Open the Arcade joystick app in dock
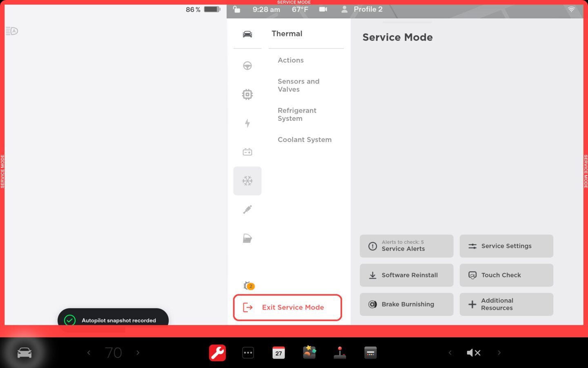The image size is (588, 368). coord(340,352)
